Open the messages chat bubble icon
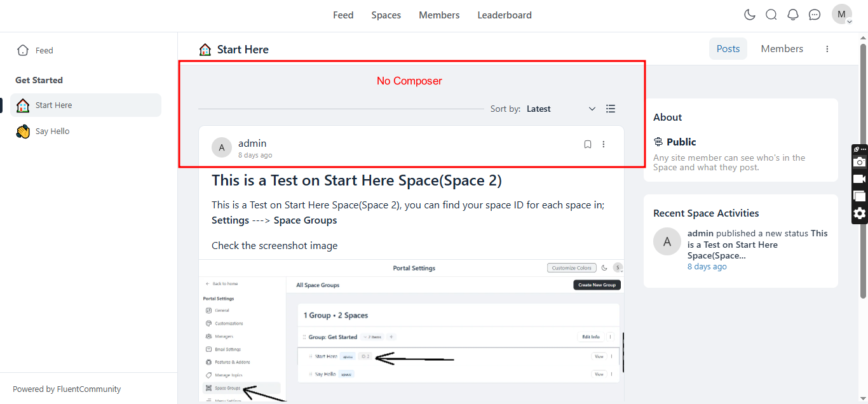The width and height of the screenshot is (868, 404). [815, 15]
